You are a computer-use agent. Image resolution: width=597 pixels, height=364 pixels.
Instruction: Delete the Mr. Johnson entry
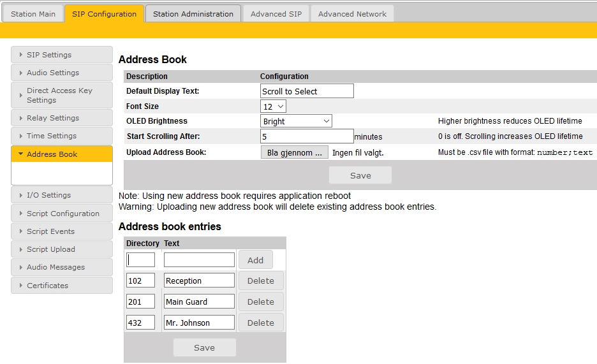260,323
